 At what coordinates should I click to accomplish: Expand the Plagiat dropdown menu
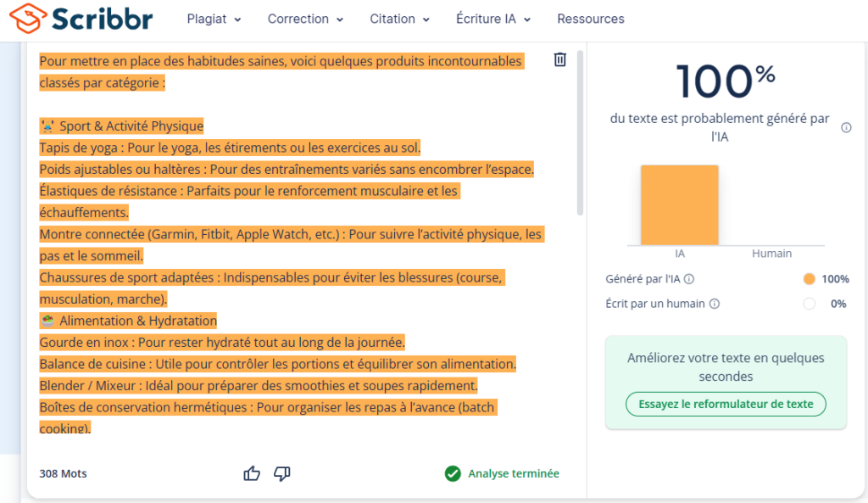coord(214,19)
